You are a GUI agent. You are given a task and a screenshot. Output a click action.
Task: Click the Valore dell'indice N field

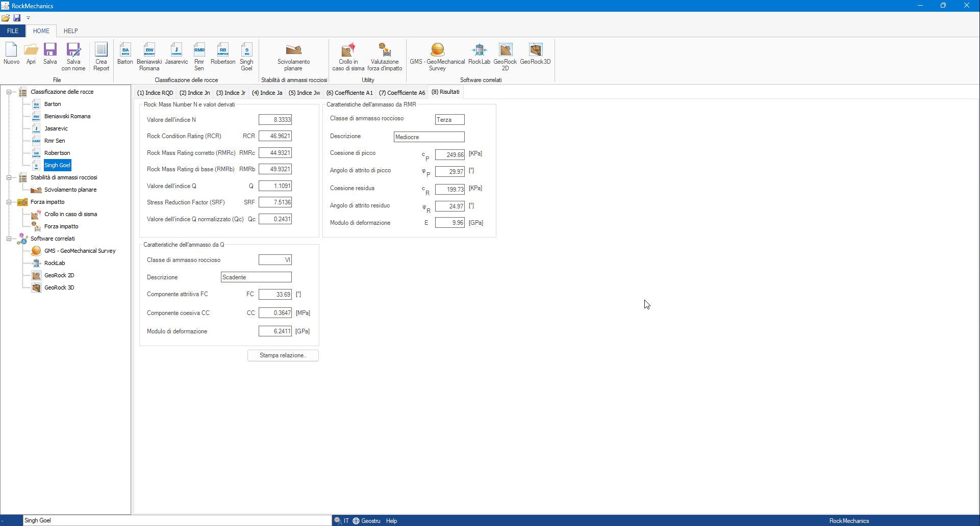(x=275, y=120)
